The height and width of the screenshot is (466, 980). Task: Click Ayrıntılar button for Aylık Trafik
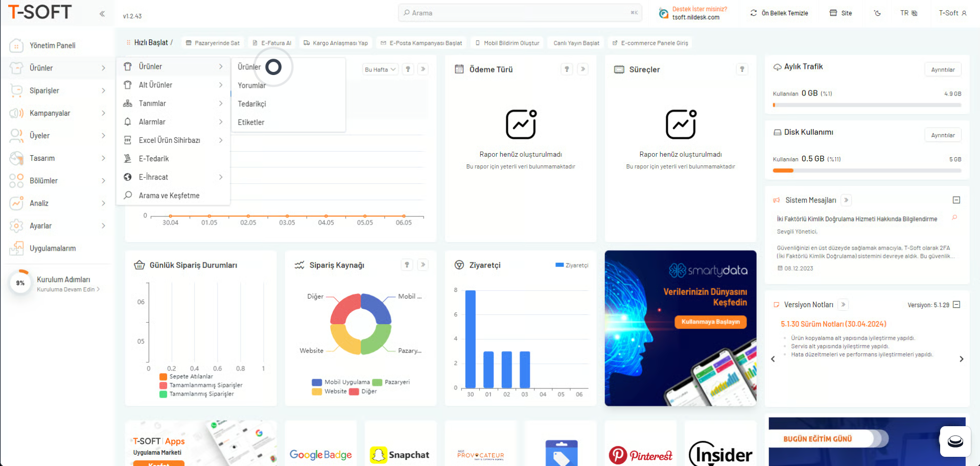943,70
